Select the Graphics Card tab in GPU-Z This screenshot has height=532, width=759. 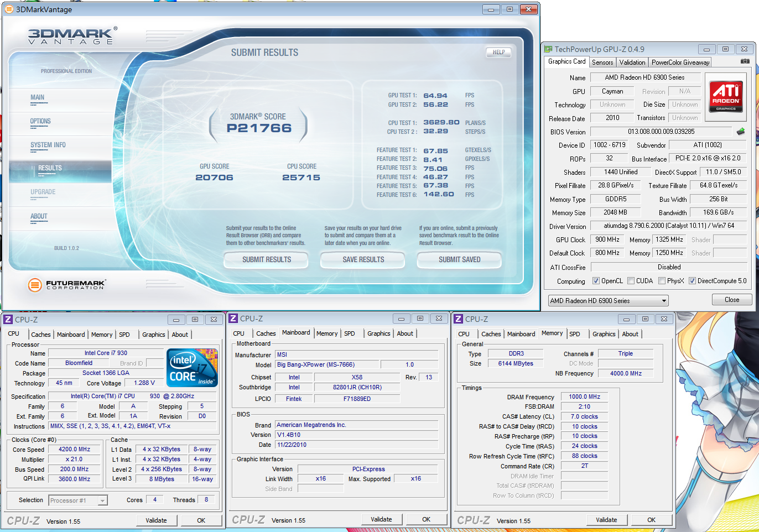tap(566, 61)
